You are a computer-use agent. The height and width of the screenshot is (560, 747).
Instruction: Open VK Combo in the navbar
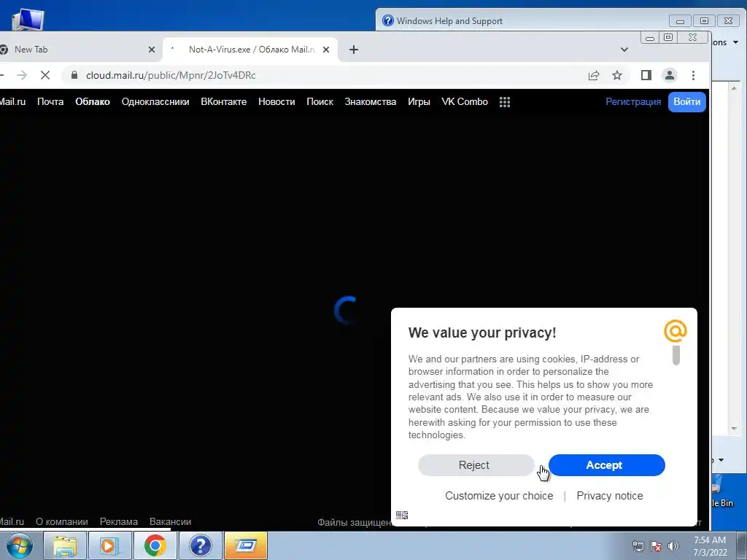tap(465, 102)
